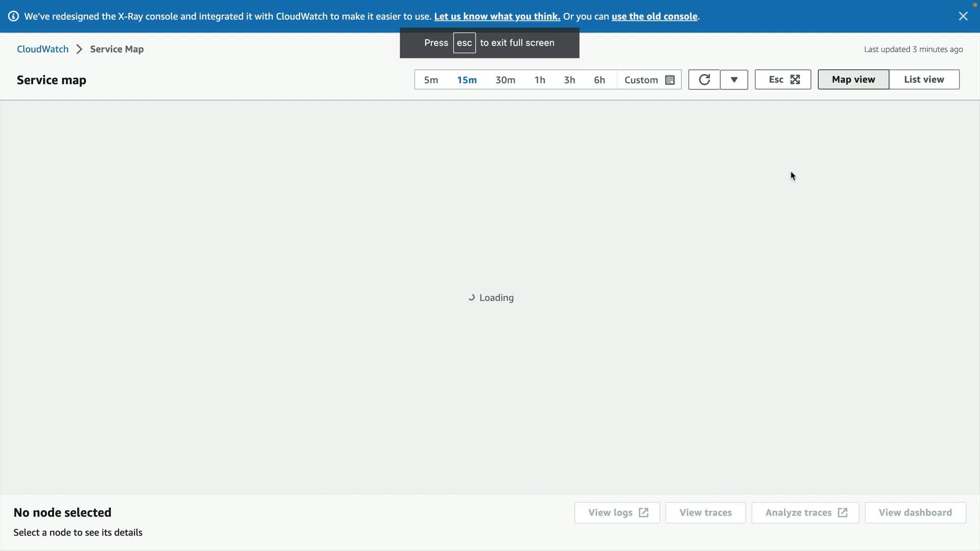Switch to List view tab
The width and height of the screenshot is (980, 551).
click(x=923, y=80)
